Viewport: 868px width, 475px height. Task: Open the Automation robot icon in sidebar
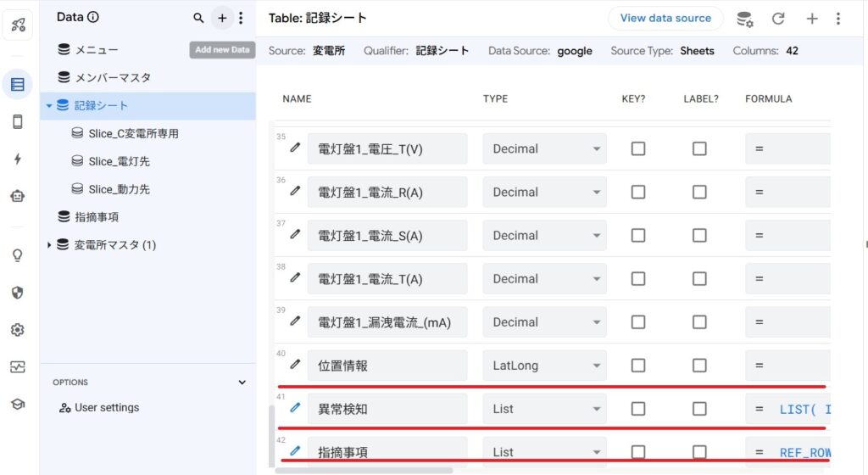coord(18,196)
